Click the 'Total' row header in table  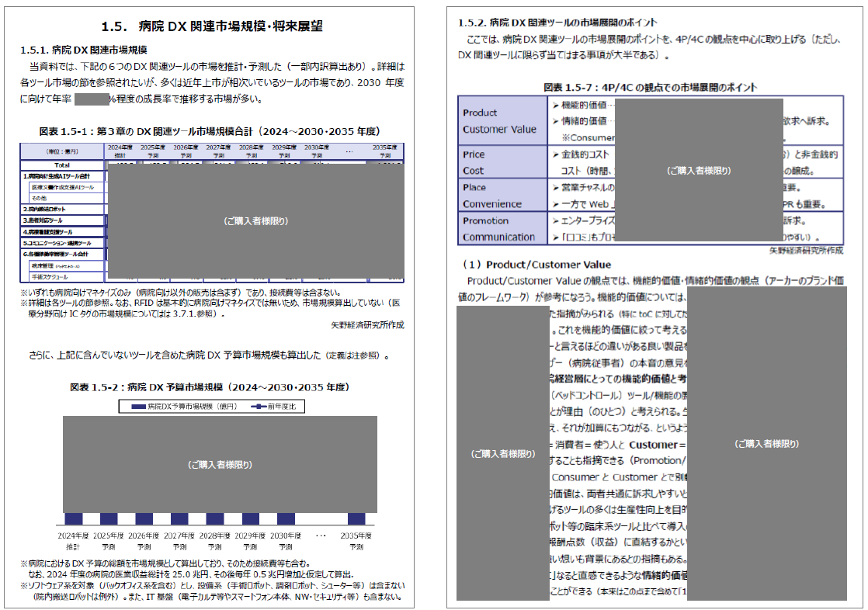click(x=61, y=165)
